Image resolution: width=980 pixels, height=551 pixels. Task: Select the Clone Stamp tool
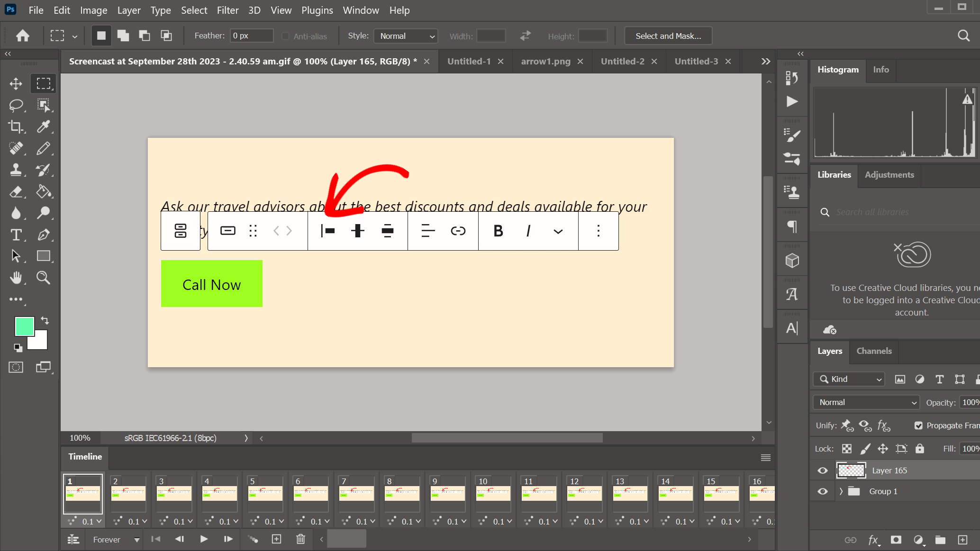(16, 170)
